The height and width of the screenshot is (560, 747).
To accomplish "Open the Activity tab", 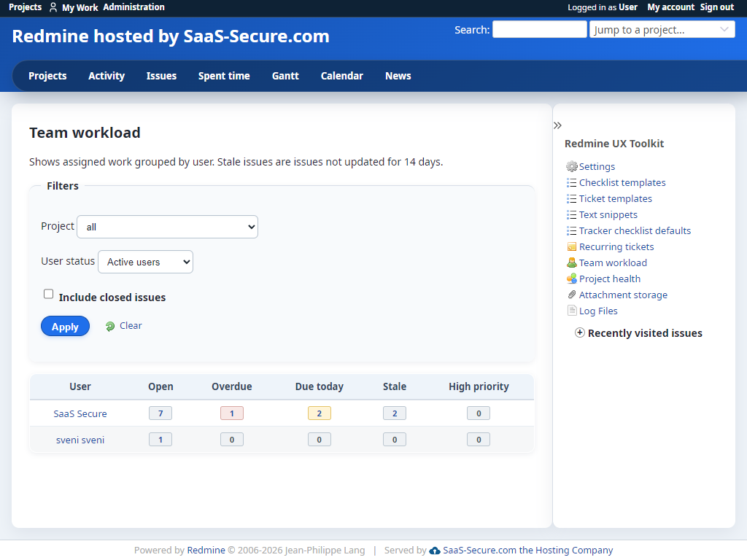I will point(107,76).
